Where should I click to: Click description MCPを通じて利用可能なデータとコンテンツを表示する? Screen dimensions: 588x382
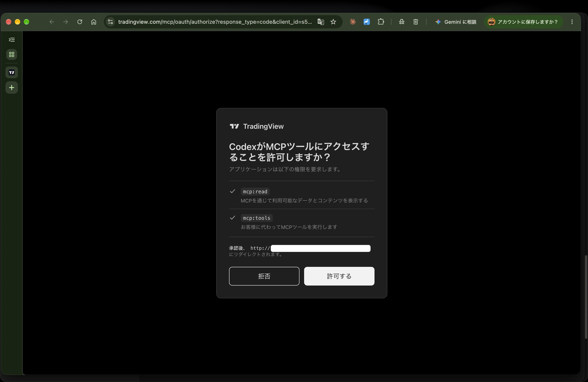click(304, 200)
